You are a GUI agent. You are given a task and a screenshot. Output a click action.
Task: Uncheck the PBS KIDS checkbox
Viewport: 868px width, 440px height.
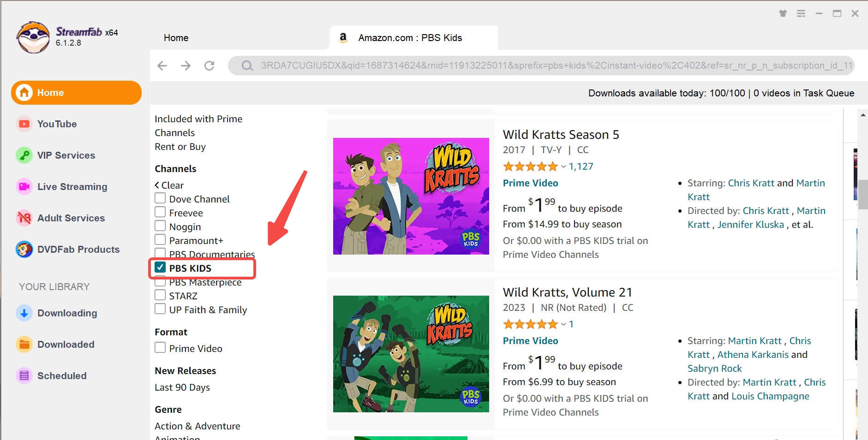pyautogui.click(x=160, y=268)
